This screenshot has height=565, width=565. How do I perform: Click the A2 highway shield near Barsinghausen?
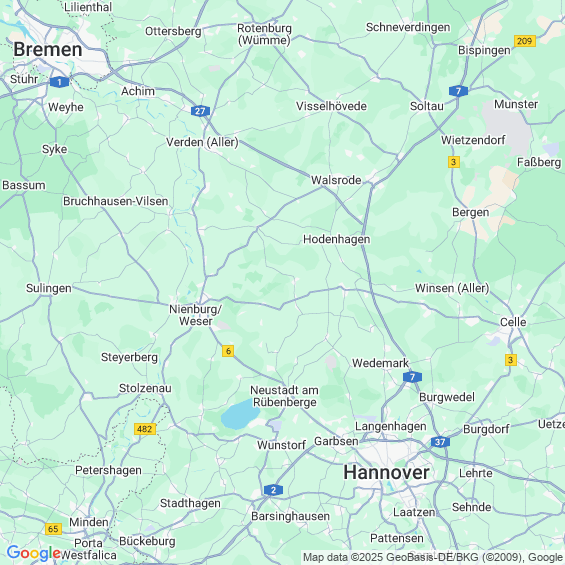[x=273, y=490]
